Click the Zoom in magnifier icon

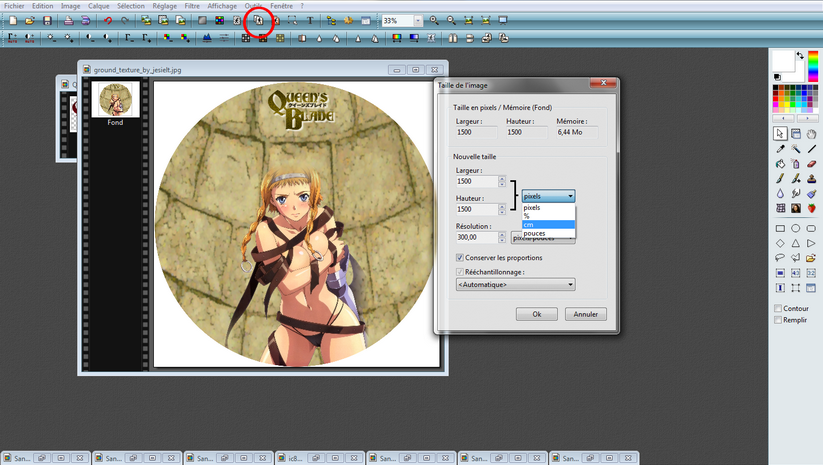coord(434,20)
